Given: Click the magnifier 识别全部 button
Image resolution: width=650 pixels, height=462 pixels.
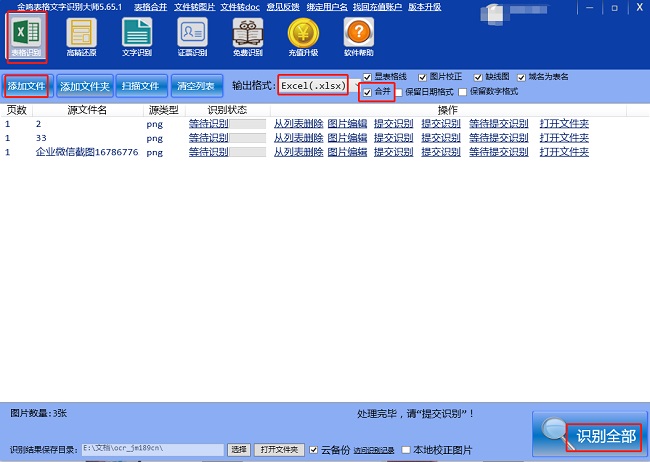Looking at the screenshot, I should (x=589, y=434).
